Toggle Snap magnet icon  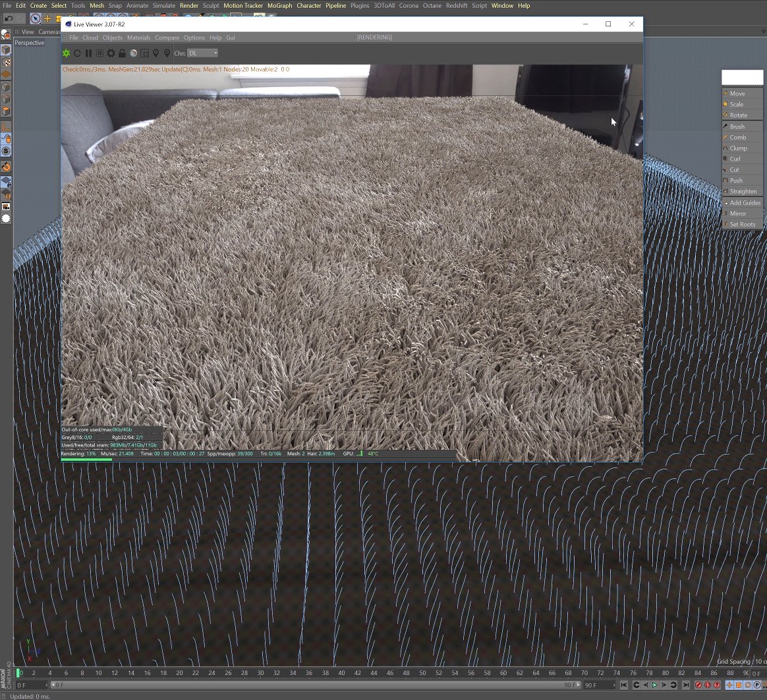pos(6,167)
